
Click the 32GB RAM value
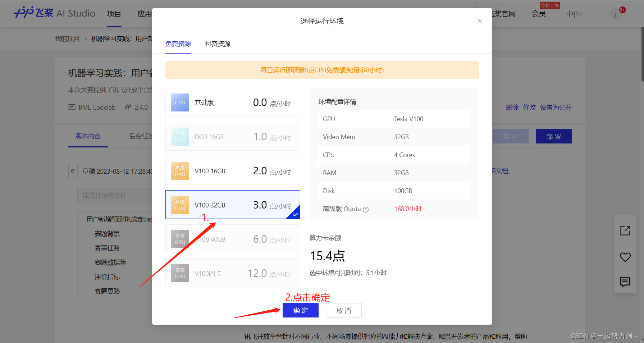(401, 173)
